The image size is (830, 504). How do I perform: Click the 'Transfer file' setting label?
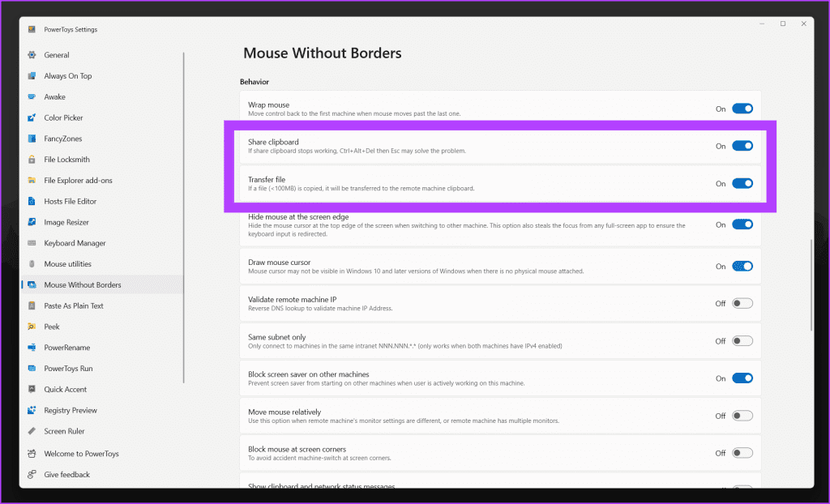[x=267, y=179]
